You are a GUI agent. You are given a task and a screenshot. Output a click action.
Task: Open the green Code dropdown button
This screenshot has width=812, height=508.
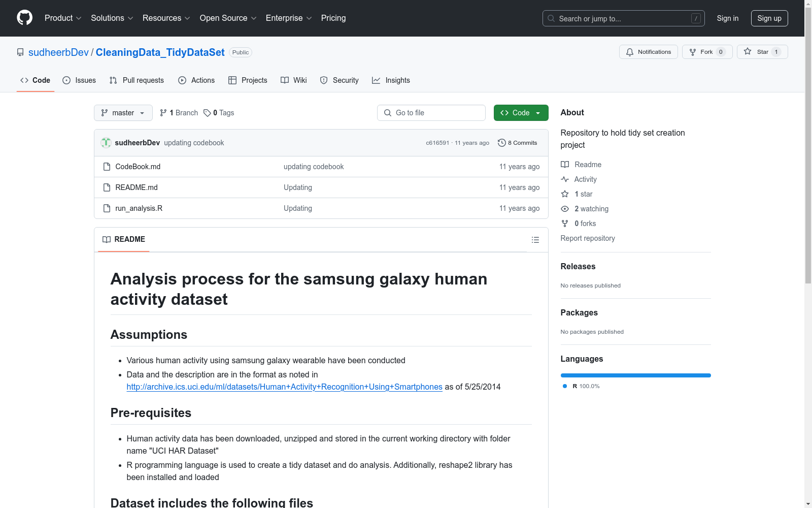click(x=521, y=113)
